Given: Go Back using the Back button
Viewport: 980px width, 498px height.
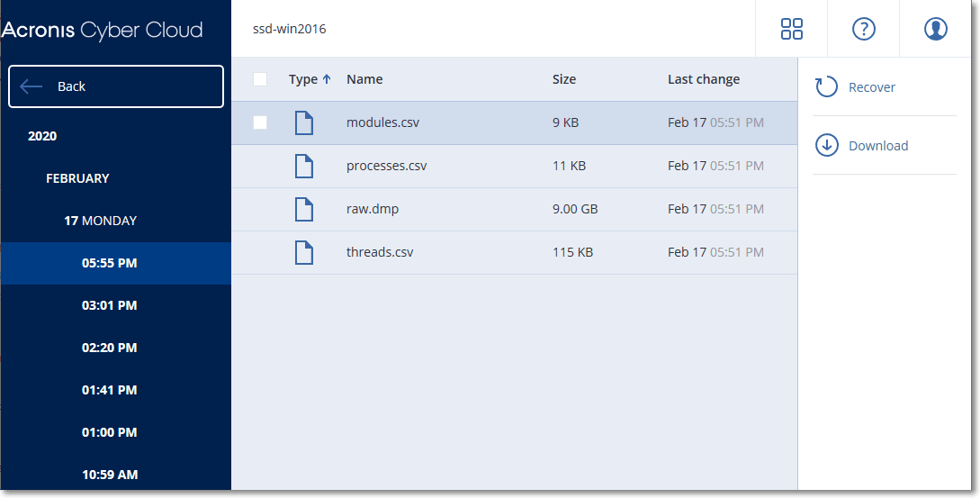Looking at the screenshot, I should pyautogui.click(x=115, y=86).
